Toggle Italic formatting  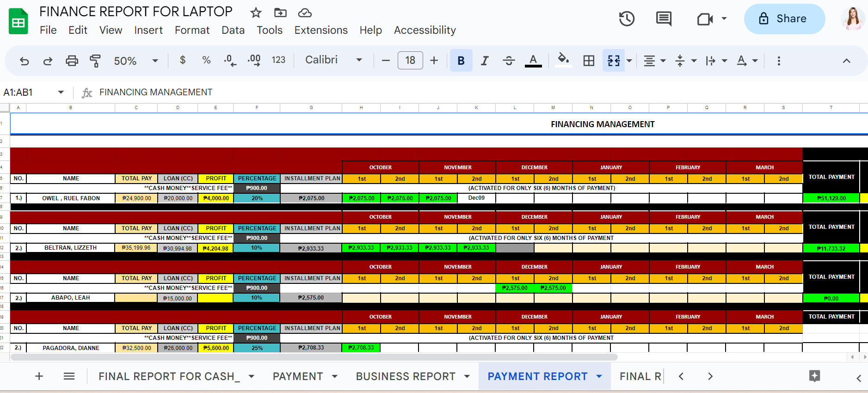coord(484,61)
